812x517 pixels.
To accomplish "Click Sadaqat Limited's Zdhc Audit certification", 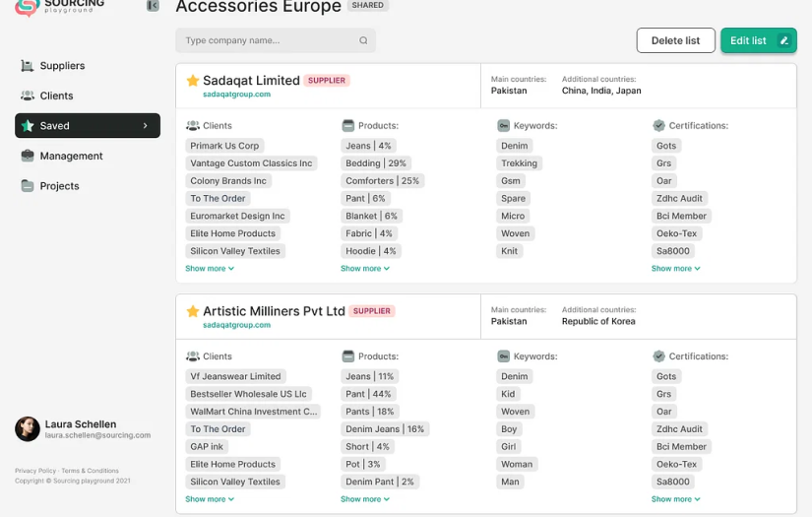I will (679, 198).
